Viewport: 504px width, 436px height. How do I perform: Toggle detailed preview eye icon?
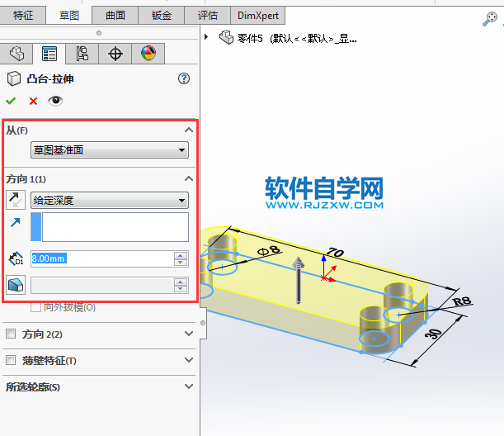tap(55, 101)
